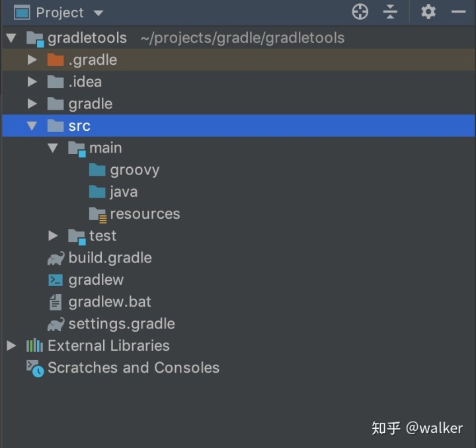Select the groovy folder name
Image resolution: width=476 pixels, height=448 pixels.
135,170
